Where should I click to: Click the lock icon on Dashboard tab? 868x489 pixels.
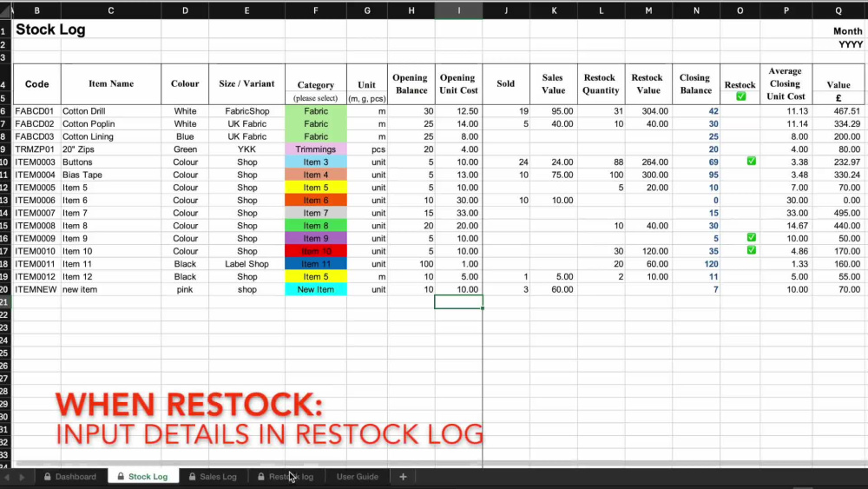pos(48,476)
